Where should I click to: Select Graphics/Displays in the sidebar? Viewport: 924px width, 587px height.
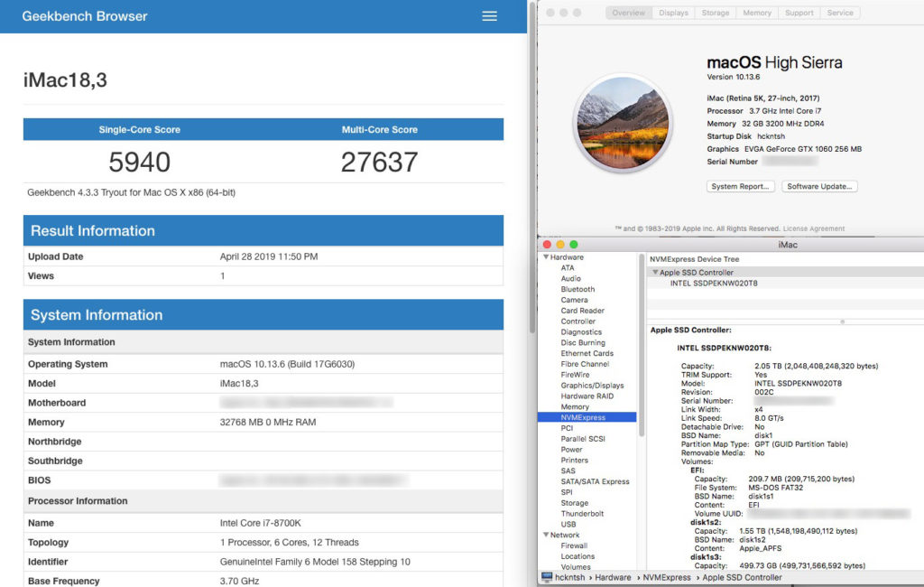click(x=592, y=386)
